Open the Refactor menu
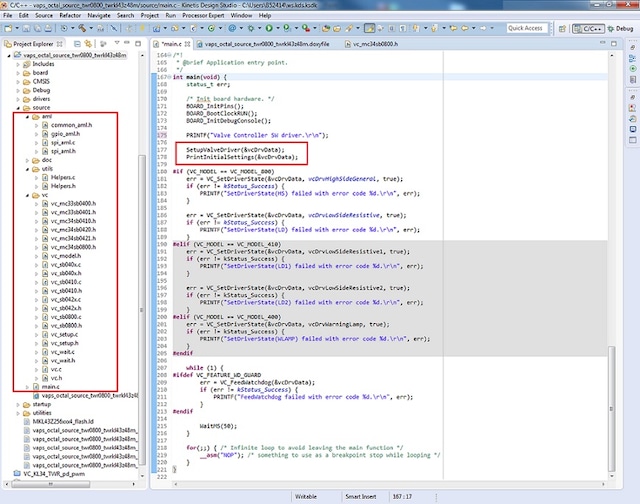 point(69,16)
